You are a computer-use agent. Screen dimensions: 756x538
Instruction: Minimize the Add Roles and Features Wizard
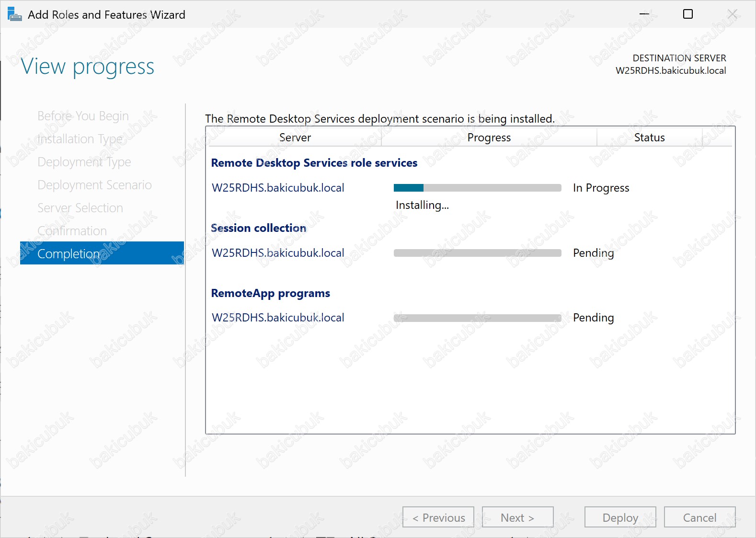pyautogui.click(x=644, y=14)
